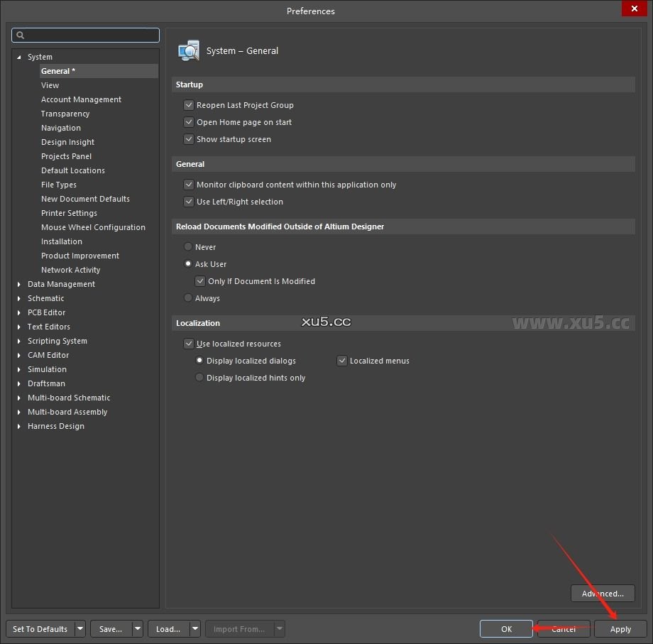Click the magnifier icon in the search box

click(x=19, y=34)
